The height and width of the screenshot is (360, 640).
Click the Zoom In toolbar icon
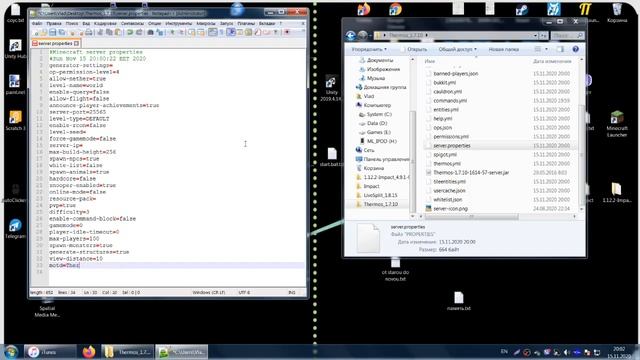[172, 32]
